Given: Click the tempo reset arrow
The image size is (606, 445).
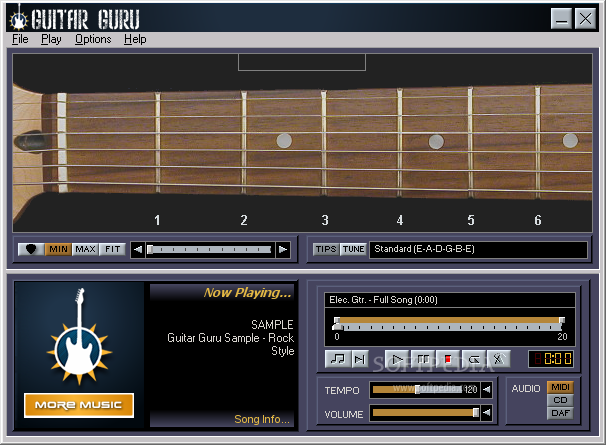Looking at the screenshot, I should (x=487, y=389).
